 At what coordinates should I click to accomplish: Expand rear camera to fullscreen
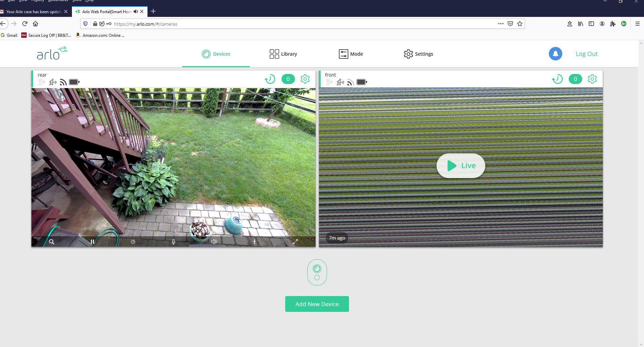tap(295, 242)
